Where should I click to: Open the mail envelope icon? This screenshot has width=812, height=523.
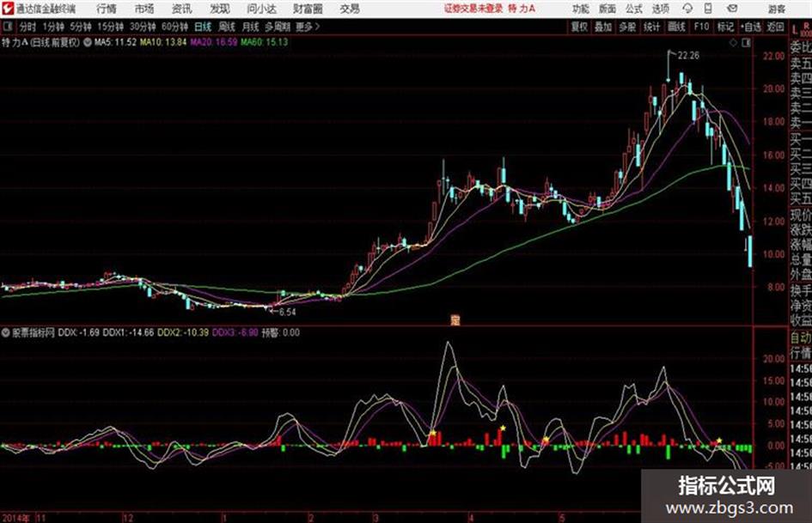tap(732, 9)
